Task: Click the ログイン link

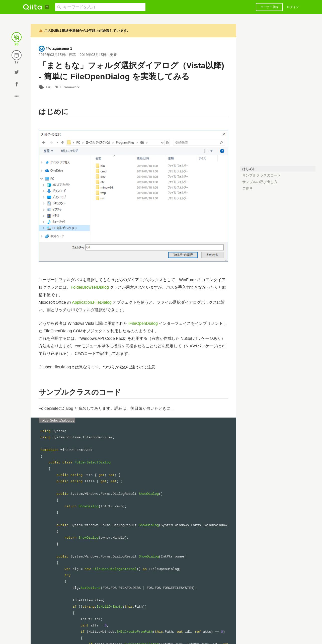Action: point(293,7)
